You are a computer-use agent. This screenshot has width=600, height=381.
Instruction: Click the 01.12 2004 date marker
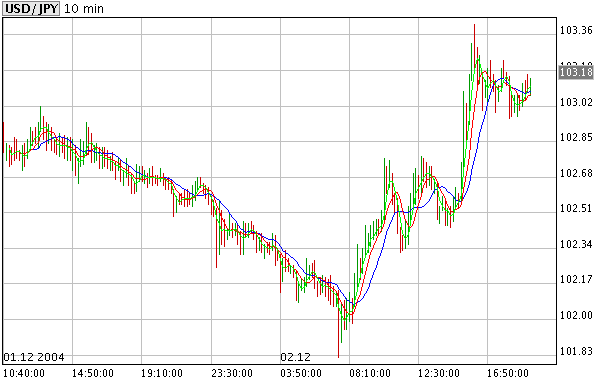click(34, 357)
